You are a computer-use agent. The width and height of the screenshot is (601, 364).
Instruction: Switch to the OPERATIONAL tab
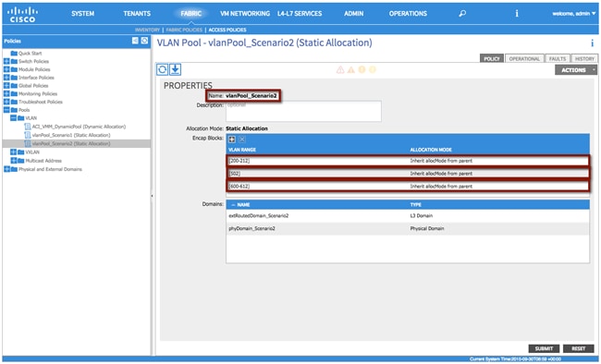524,58
